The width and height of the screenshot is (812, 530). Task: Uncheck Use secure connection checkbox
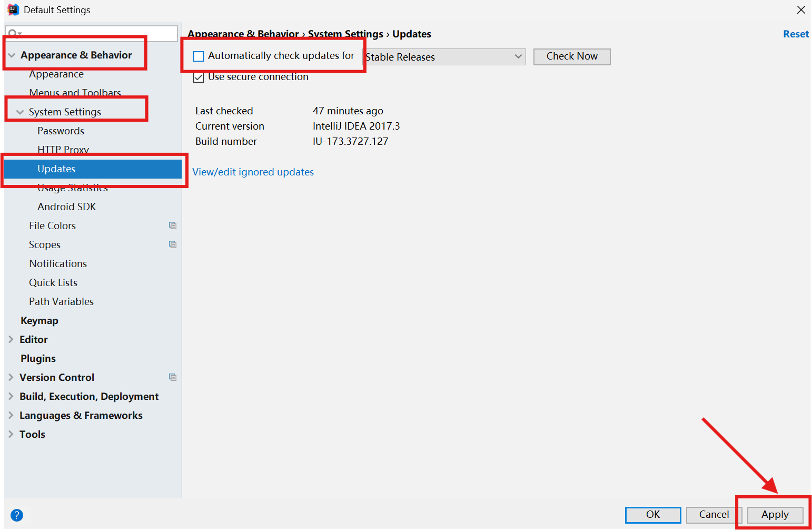199,77
